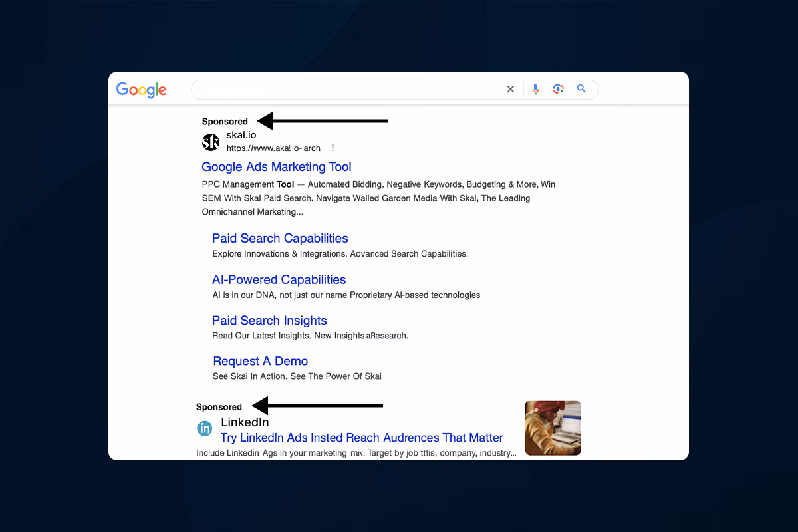The height and width of the screenshot is (532, 798).
Task: Click the blue magnifier search icon
Action: click(581, 89)
